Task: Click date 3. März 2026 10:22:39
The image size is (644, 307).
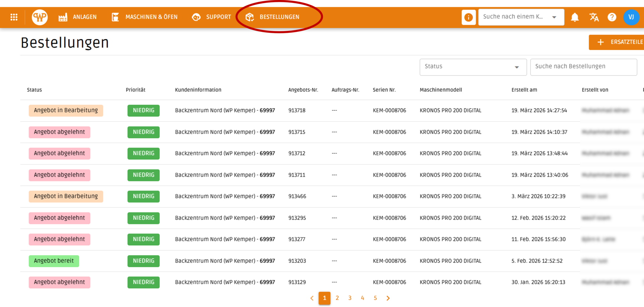Action: pyautogui.click(x=538, y=196)
